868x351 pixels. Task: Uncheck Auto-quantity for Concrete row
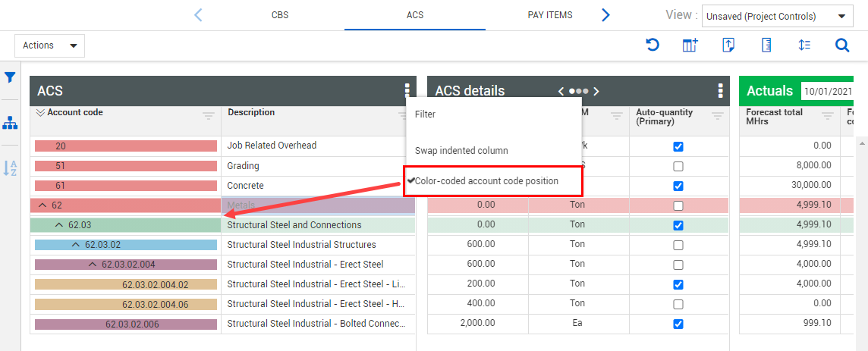click(678, 186)
